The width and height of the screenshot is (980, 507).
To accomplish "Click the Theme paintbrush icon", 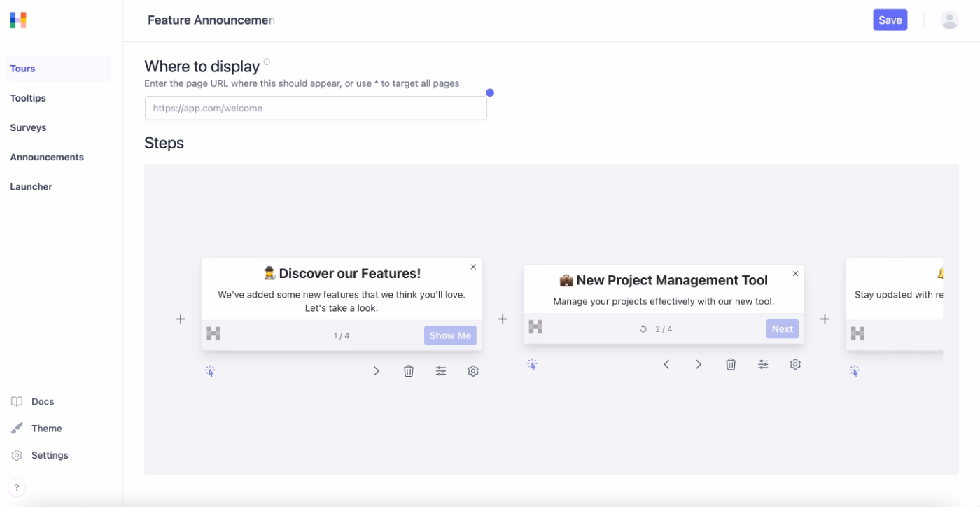I will [x=17, y=428].
